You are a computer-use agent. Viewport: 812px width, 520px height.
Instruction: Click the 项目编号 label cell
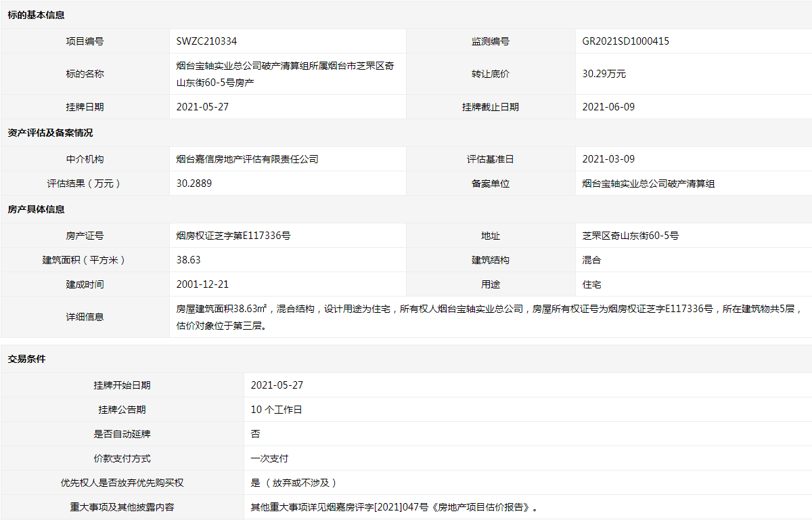coord(85,41)
